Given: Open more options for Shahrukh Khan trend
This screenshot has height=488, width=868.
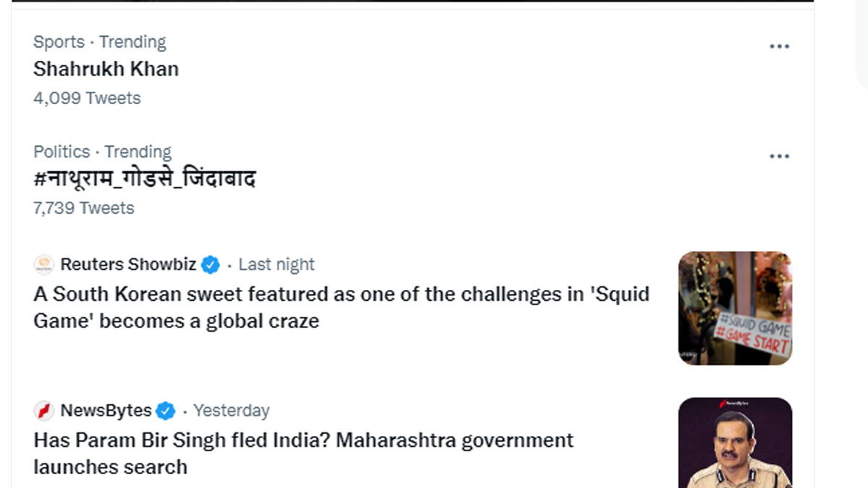Looking at the screenshot, I should coord(779,46).
